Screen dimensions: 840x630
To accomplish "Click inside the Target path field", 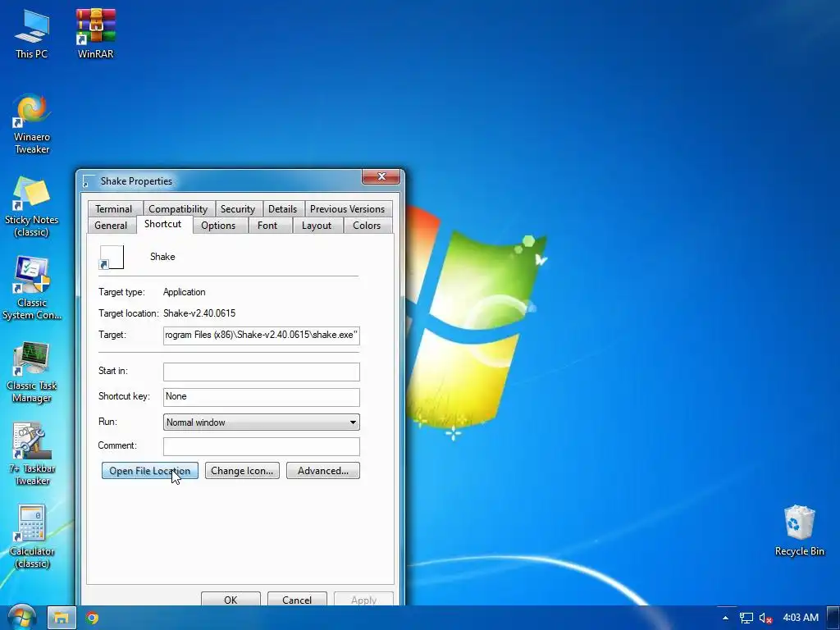I will 262,336.
